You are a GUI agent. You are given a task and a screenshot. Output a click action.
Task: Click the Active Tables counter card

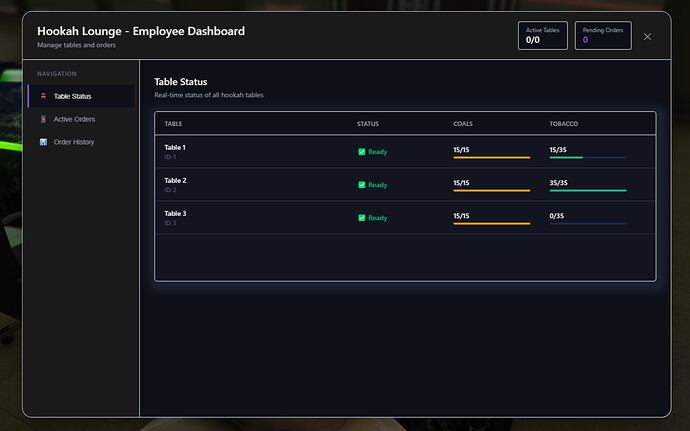[543, 36]
